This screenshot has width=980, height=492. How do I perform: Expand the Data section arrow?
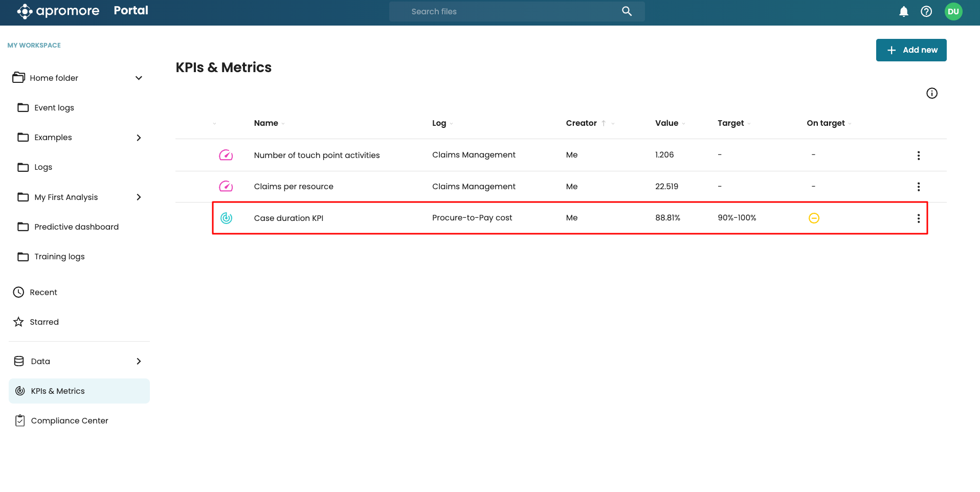tap(139, 362)
